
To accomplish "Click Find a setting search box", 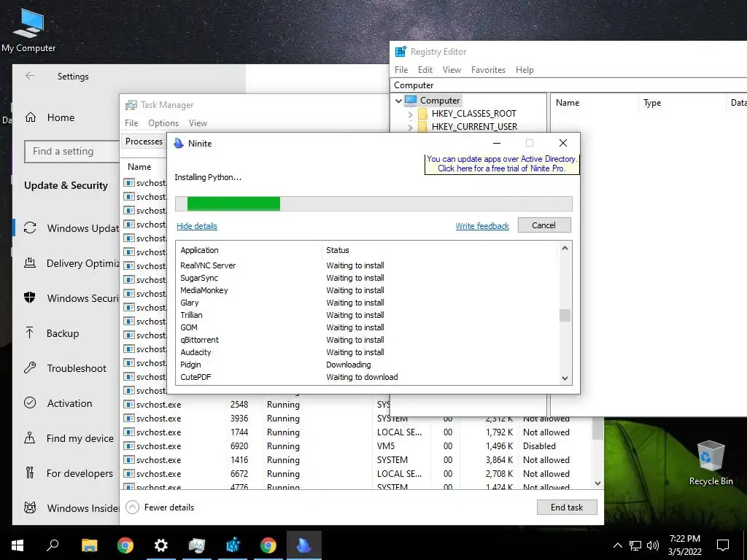I will (x=72, y=152).
